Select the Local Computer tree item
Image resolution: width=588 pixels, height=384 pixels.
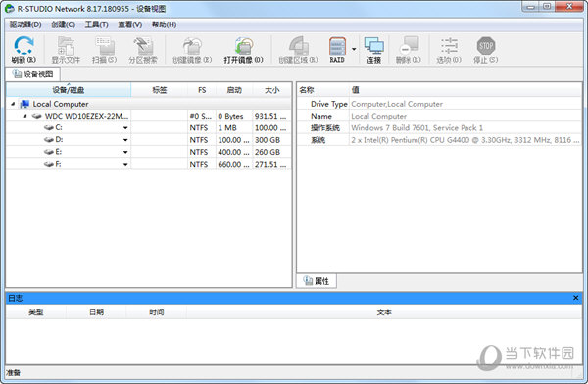tap(61, 104)
